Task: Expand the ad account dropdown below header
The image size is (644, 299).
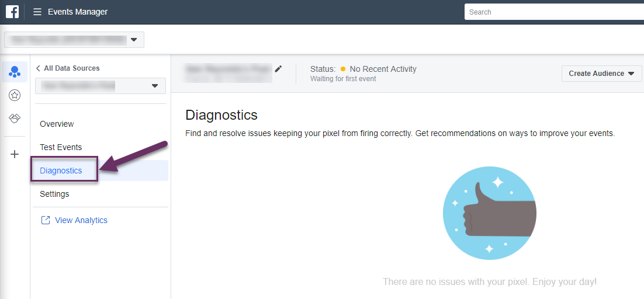Action: point(74,40)
